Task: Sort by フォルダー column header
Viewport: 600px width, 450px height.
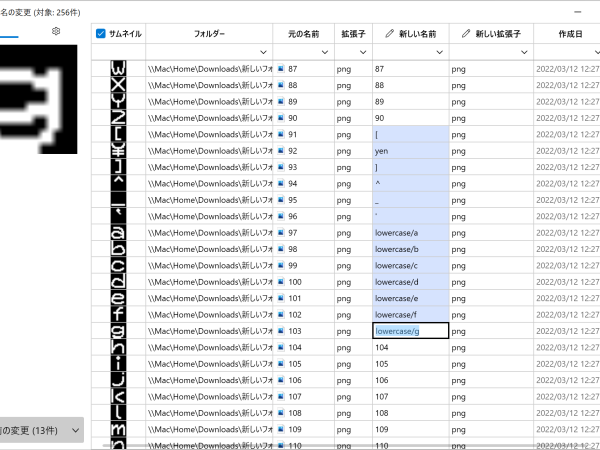Action: point(209,34)
